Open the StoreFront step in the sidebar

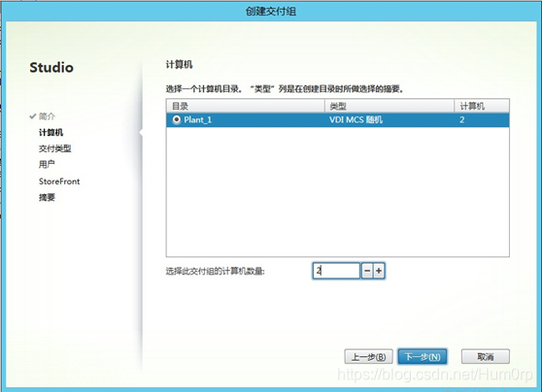(x=59, y=181)
